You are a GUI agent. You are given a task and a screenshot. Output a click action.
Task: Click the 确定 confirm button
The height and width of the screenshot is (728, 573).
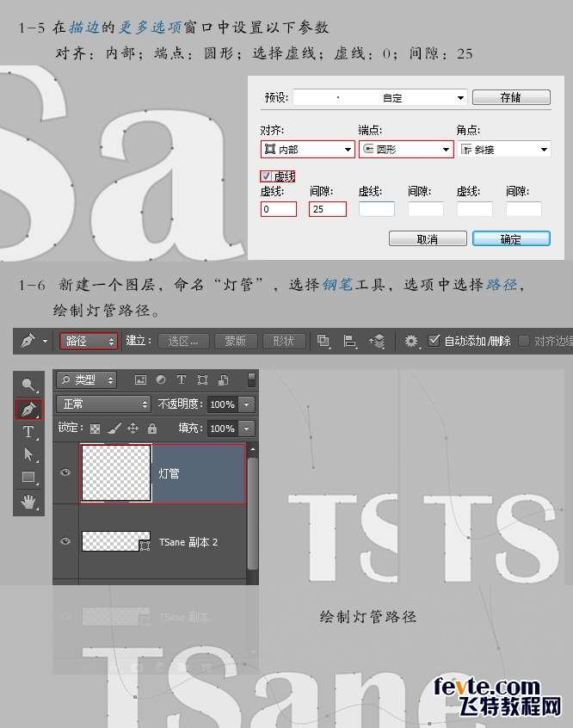tap(511, 238)
